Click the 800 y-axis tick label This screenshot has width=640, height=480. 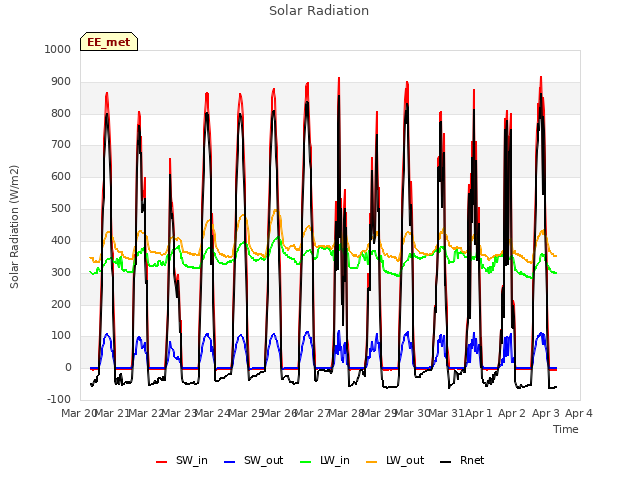(x=61, y=113)
